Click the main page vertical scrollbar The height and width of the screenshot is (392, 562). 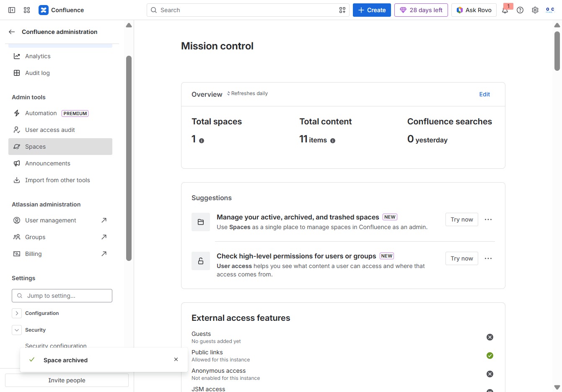click(557, 51)
